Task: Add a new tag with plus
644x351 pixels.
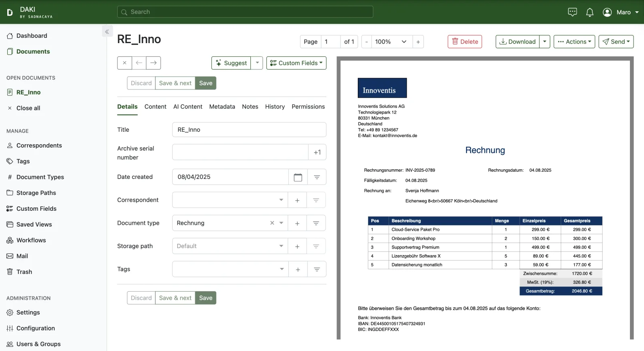Action: coord(298,269)
